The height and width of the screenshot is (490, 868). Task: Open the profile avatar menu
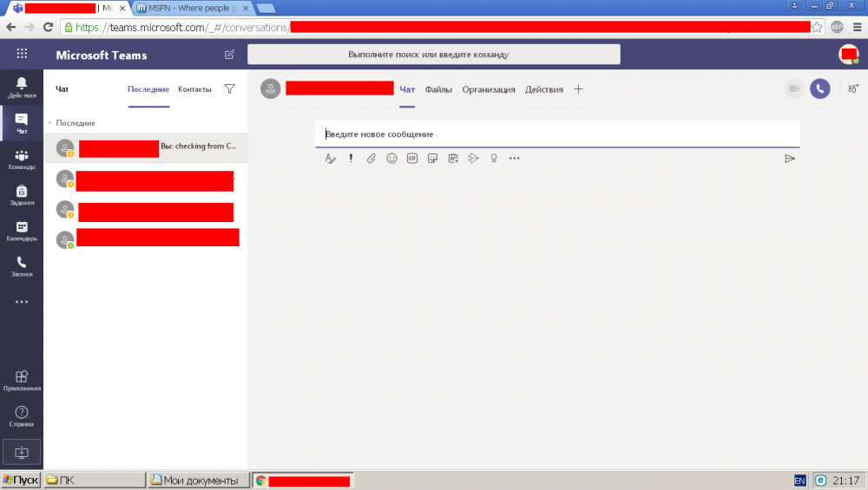(x=849, y=55)
